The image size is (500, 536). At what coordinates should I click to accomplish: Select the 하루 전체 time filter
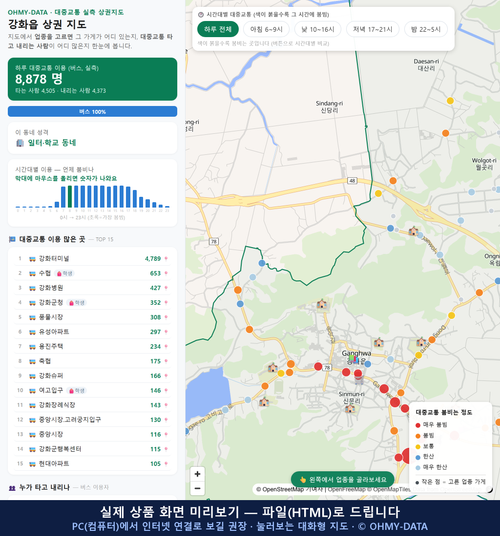click(218, 29)
